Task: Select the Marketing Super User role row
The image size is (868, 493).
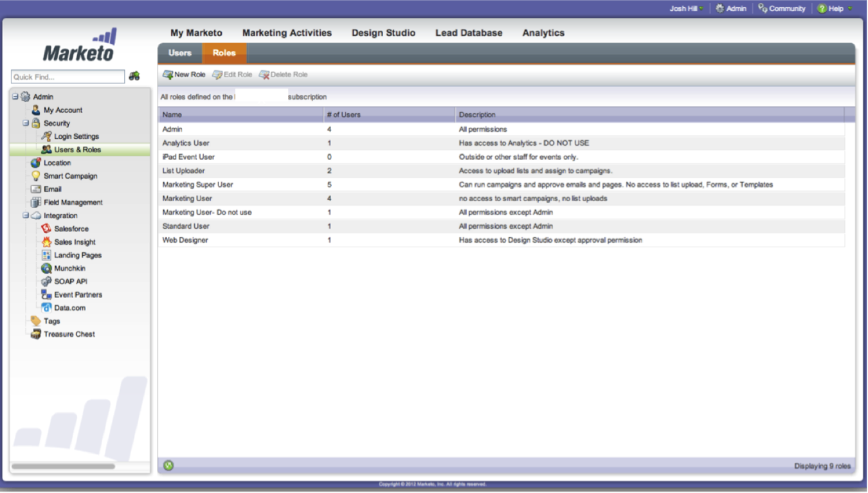Action: [x=198, y=184]
